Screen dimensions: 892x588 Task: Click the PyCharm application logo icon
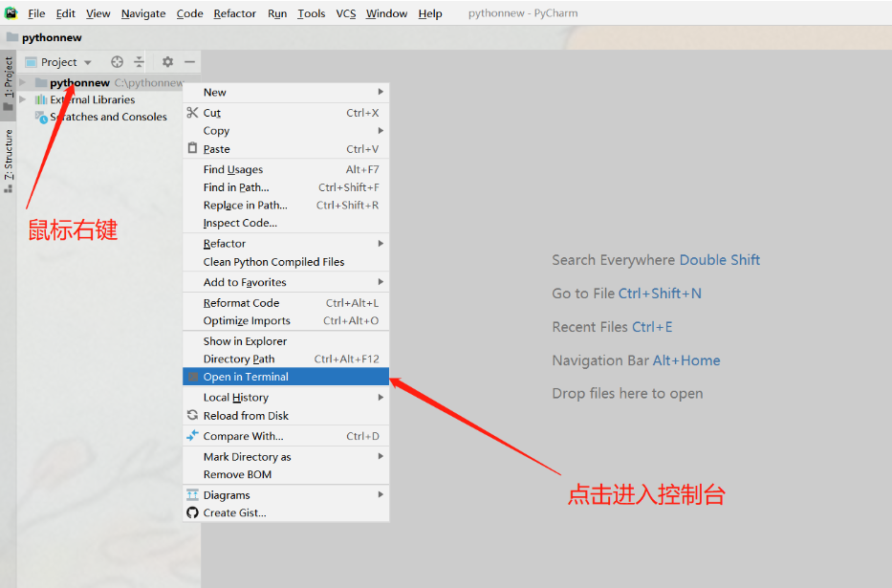pyautogui.click(x=11, y=12)
